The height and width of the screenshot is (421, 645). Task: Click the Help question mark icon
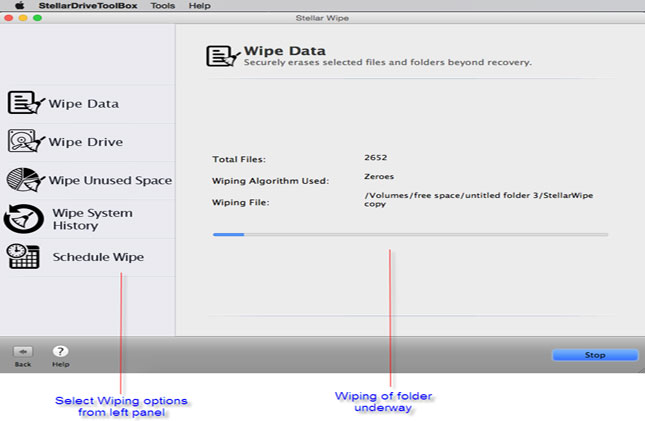[x=60, y=351]
